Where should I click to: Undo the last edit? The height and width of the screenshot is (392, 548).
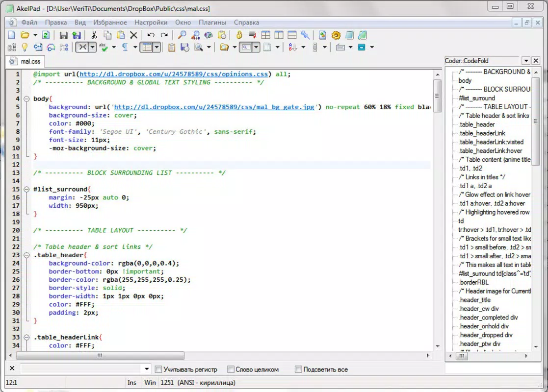click(151, 35)
